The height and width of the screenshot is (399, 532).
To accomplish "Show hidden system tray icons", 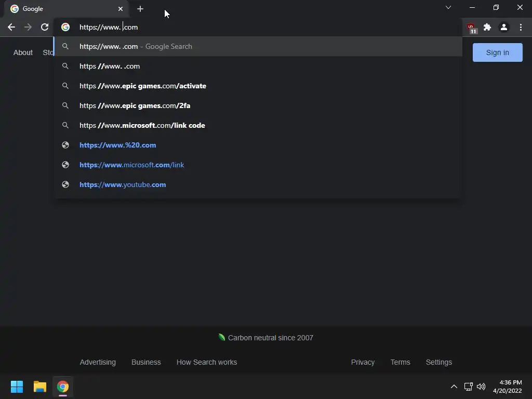I will click(x=454, y=387).
